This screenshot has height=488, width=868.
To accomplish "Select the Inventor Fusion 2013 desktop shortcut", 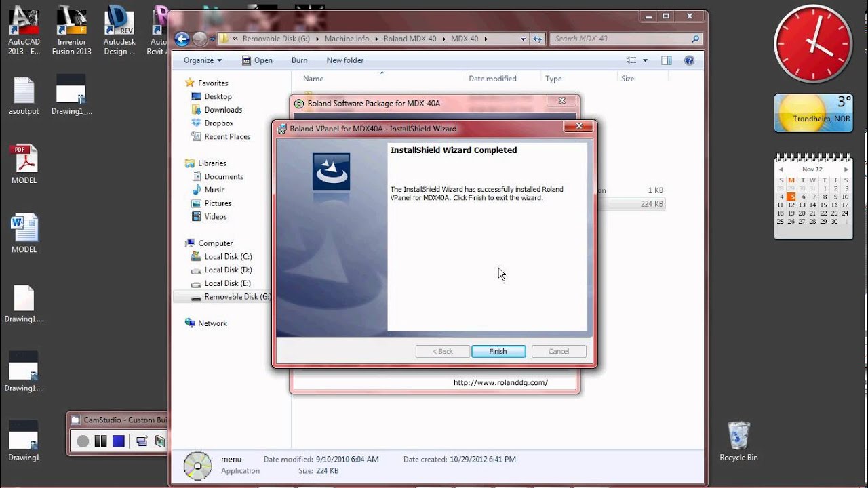I will pos(72,30).
